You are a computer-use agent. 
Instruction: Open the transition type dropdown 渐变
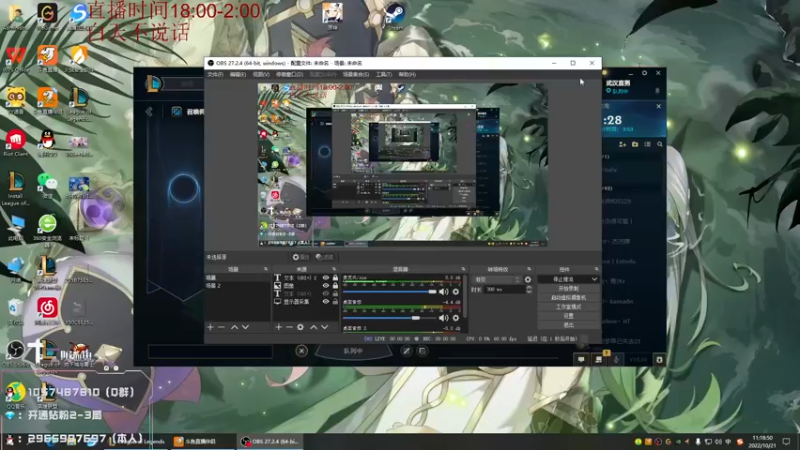click(497, 280)
